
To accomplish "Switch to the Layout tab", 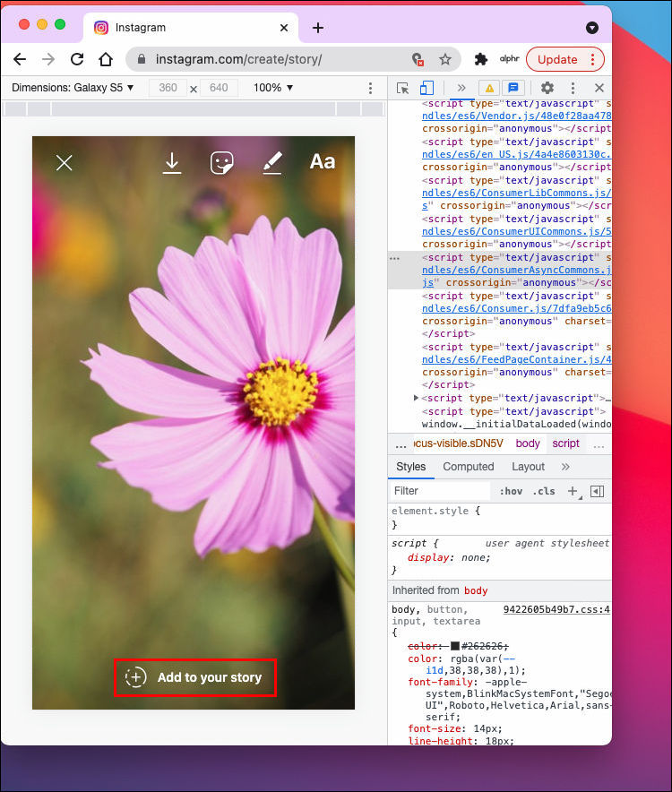I will [x=528, y=467].
